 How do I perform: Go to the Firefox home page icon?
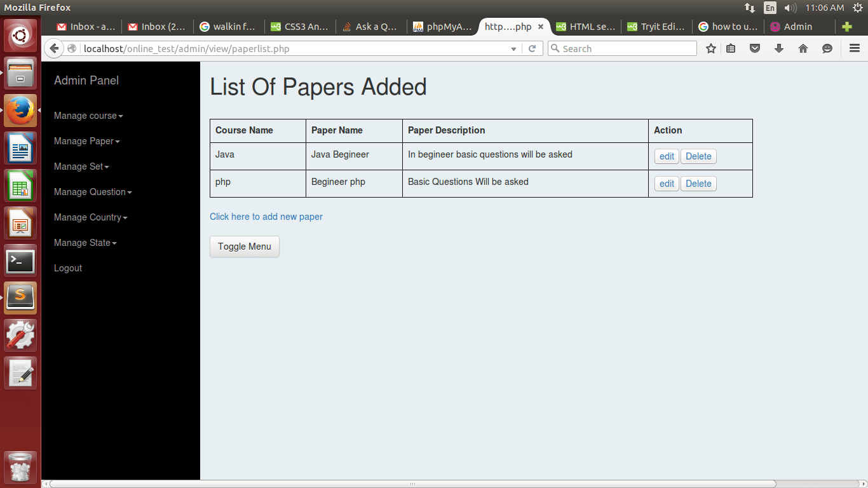pyautogui.click(x=803, y=48)
